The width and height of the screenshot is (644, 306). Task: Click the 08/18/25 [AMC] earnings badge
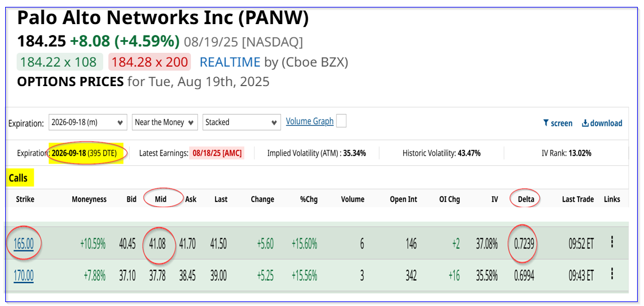pos(217,153)
